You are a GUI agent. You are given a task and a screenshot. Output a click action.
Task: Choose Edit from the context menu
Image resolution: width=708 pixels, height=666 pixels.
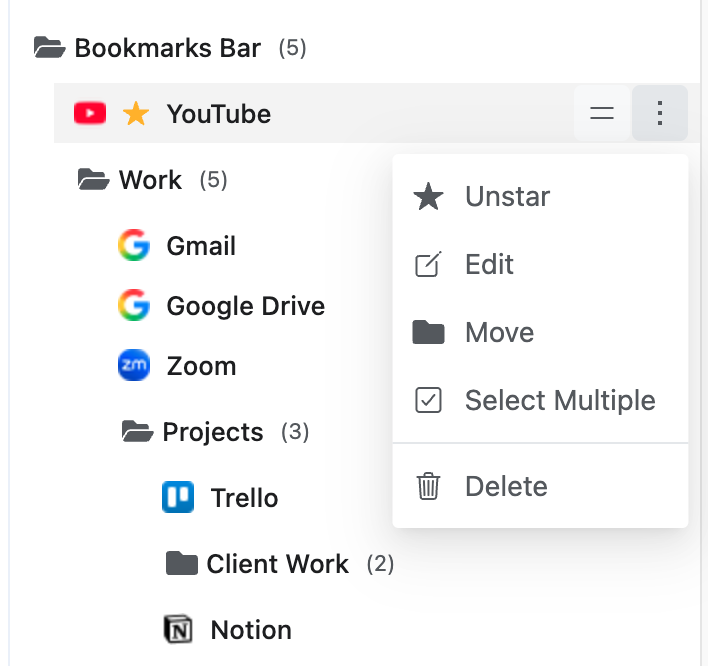point(540,264)
